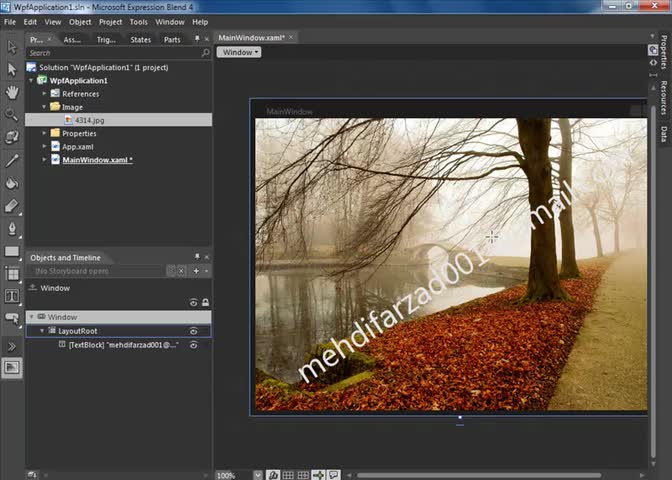Expand the App.xaml node

pos(44,147)
